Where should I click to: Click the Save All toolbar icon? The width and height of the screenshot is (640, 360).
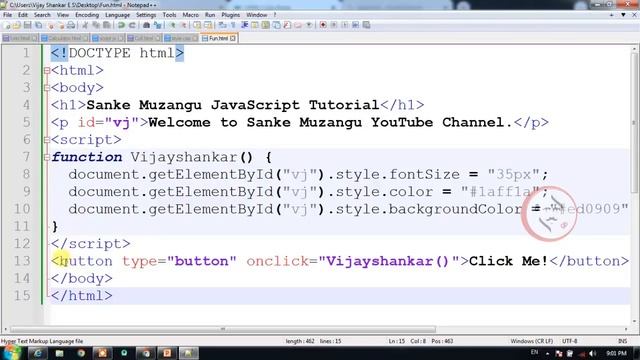38,25
